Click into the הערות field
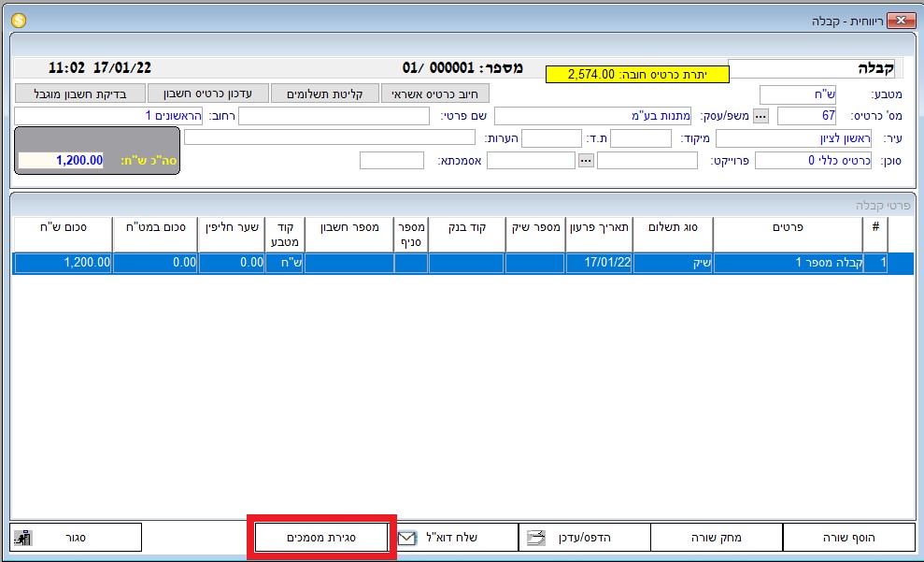Screen dimensions: 924x562 click(x=330, y=137)
